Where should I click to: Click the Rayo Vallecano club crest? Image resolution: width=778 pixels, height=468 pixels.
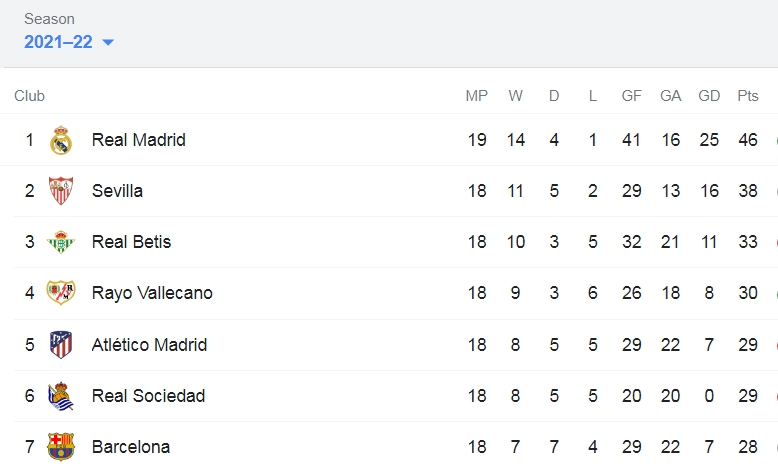tap(61, 293)
